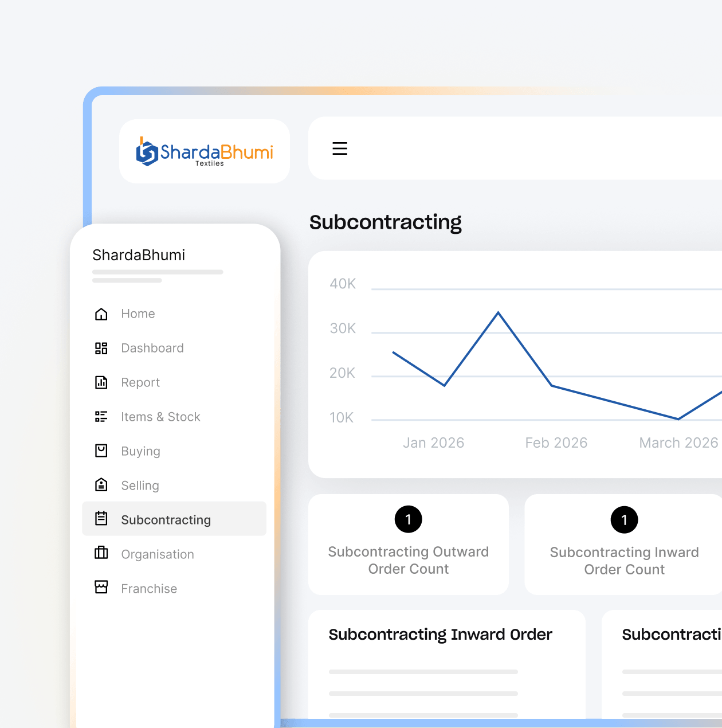Viewport: 722px width, 728px height.
Task: Click the March 2026 axis label
Action: pyautogui.click(x=678, y=443)
